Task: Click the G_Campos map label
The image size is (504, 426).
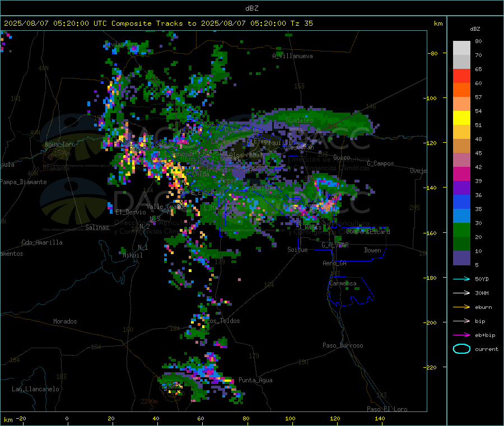Action: click(x=380, y=163)
